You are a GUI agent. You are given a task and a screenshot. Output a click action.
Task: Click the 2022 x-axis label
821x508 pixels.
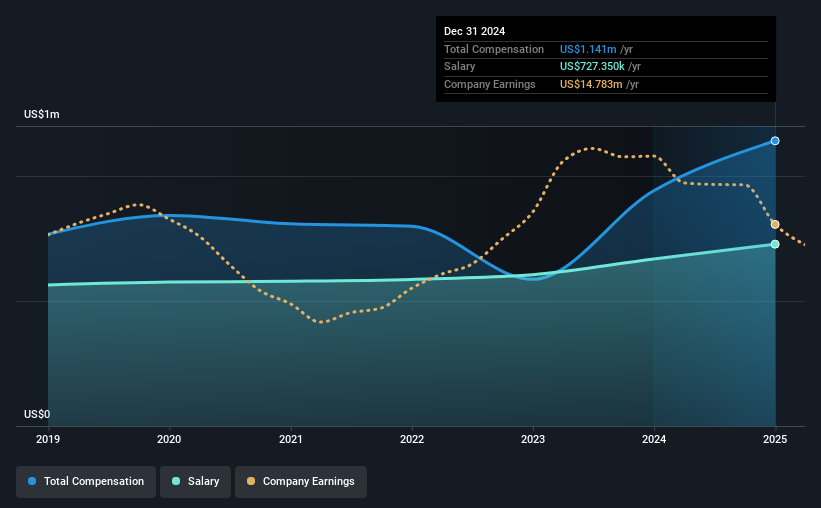[x=412, y=439]
